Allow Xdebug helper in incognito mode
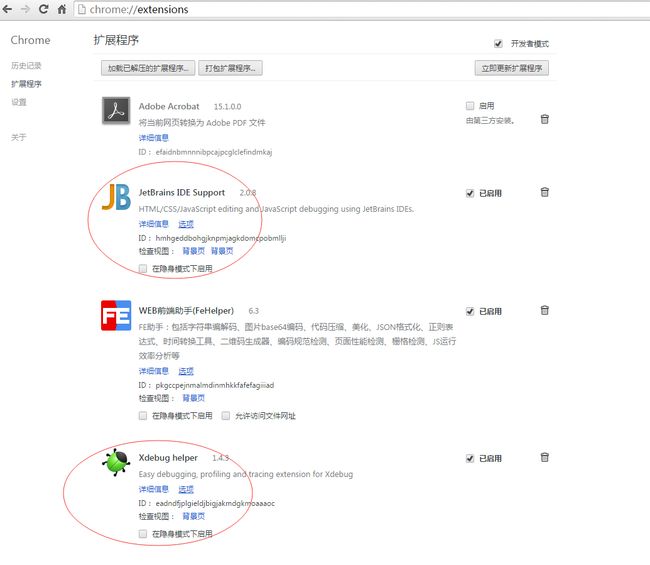Viewport: 650px width, 565px height. tap(143, 533)
